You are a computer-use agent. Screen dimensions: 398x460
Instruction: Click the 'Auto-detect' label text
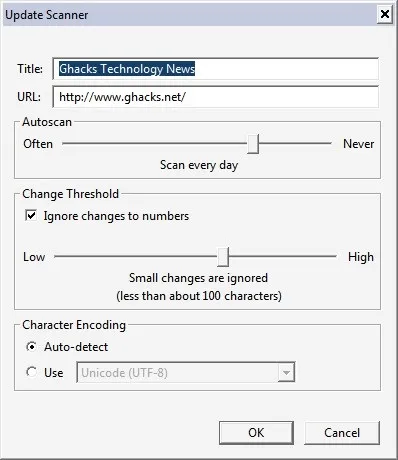click(x=76, y=347)
